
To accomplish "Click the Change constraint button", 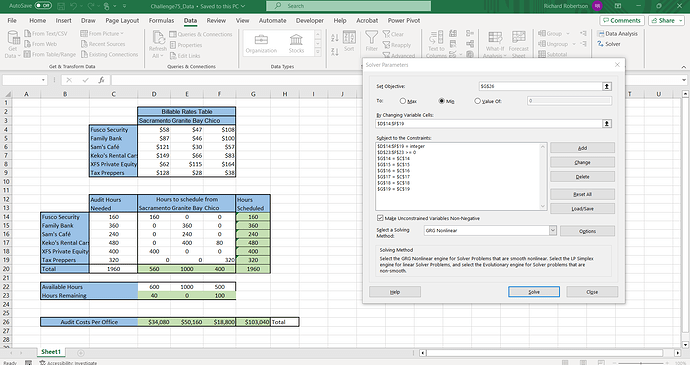I will tap(582, 162).
